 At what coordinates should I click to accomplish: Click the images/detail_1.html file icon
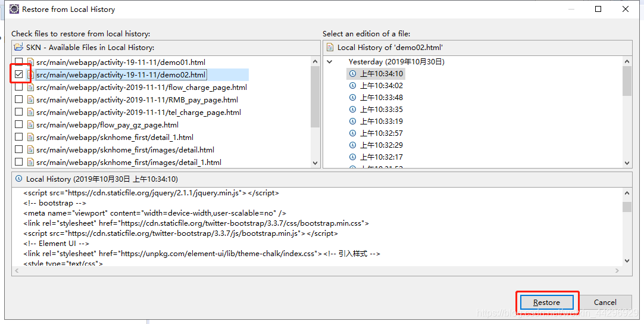click(x=30, y=162)
